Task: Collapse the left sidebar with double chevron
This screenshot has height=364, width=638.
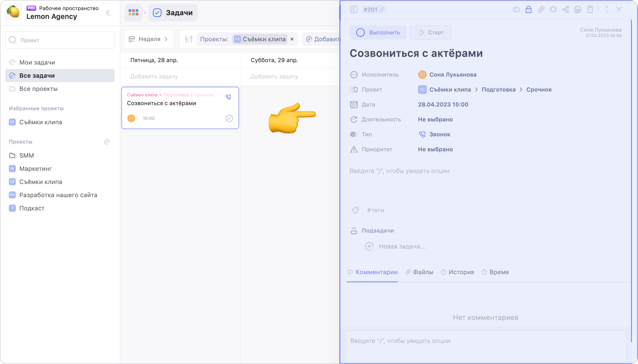Action: click(x=108, y=13)
